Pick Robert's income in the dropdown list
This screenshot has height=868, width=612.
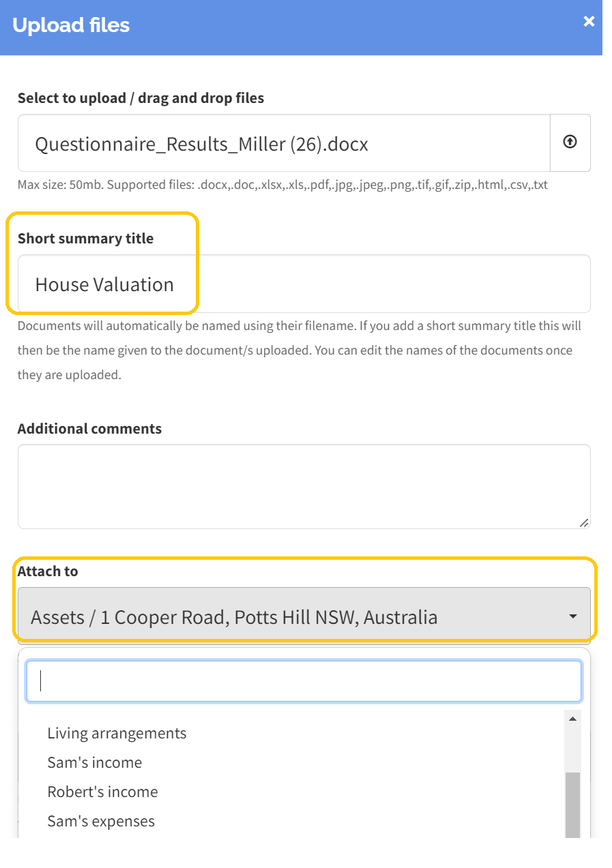(102, 792)
